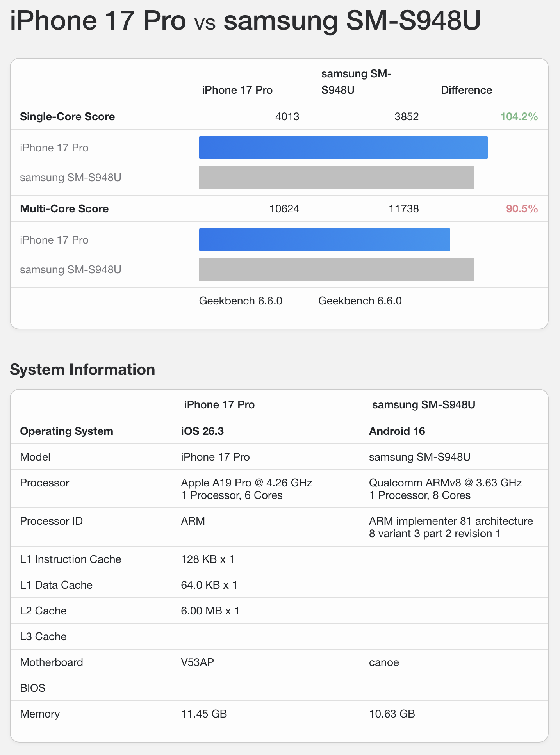Click the Operating System row label
Viewport: 560px width, 755px height.
66,431
